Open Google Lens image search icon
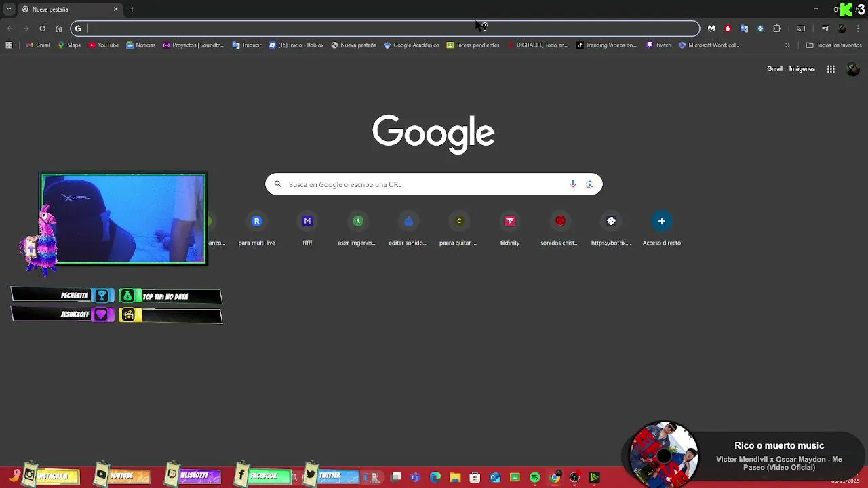This screenshot has height=488, width=868. (589, 184)
